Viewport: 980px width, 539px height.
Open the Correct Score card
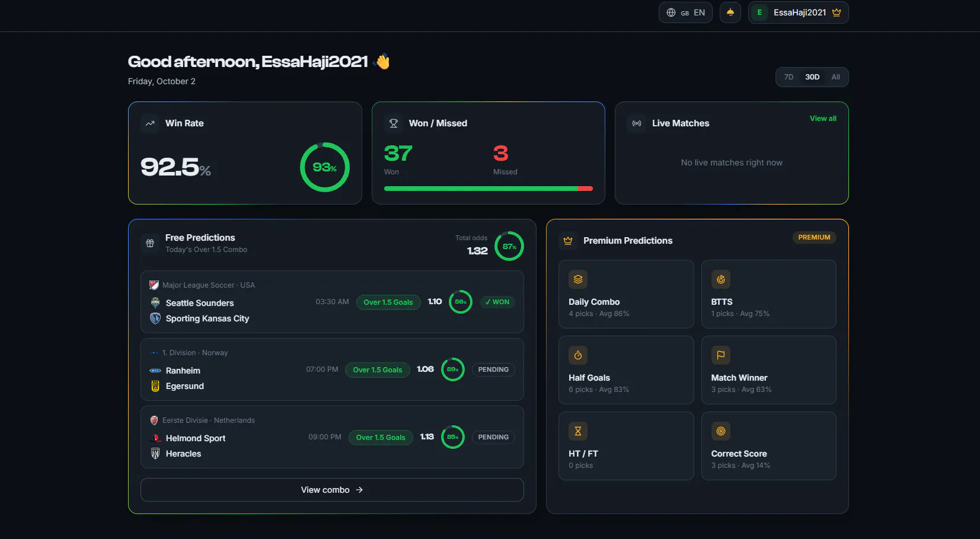(769, 446)
